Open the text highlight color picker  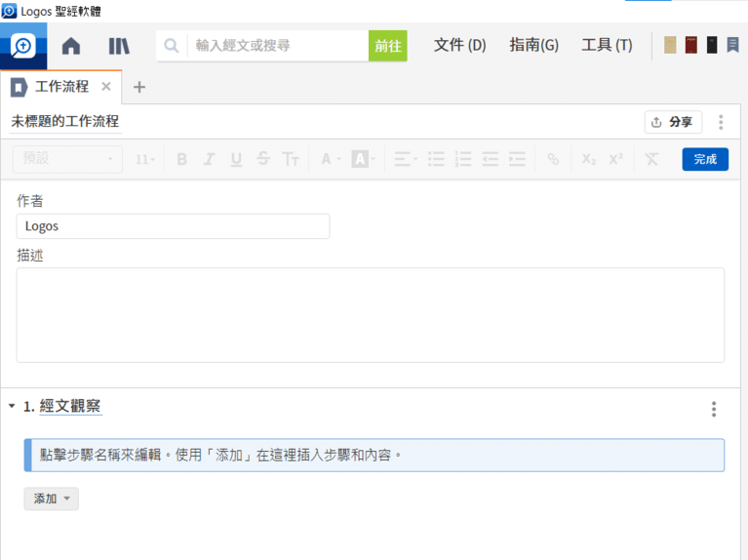pyautogui.click(x=363, y=159)
